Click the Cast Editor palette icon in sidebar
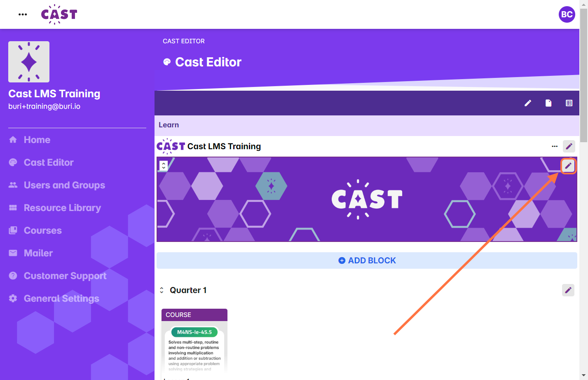The height and width of the screenshot is (380, 588). pyautogui.click(x=13, y=162)
